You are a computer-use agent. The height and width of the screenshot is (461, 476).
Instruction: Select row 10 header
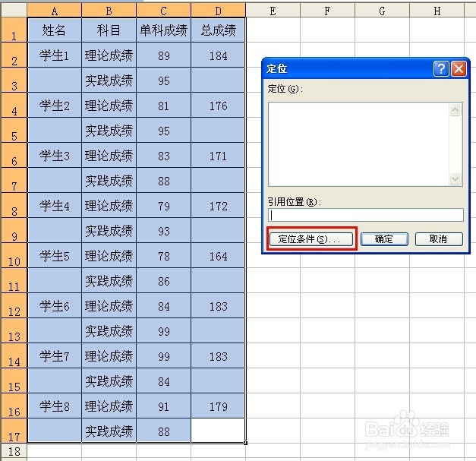(x=14, y=255)
